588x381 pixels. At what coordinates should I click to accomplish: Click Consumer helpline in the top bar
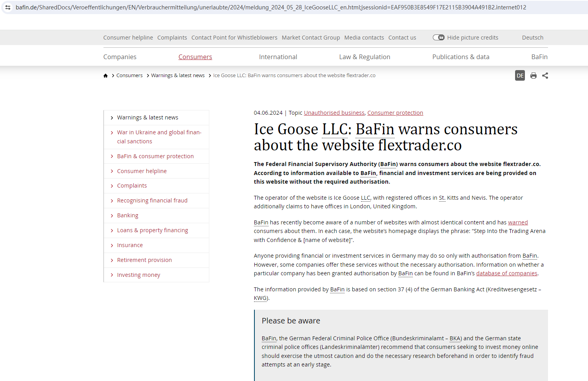(128, 38)
